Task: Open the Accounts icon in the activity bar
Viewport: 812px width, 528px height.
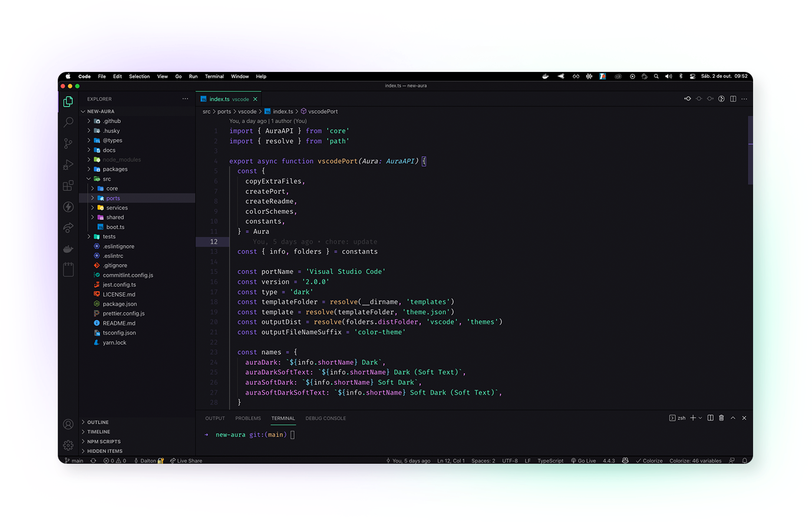Action: pos(68,424)
